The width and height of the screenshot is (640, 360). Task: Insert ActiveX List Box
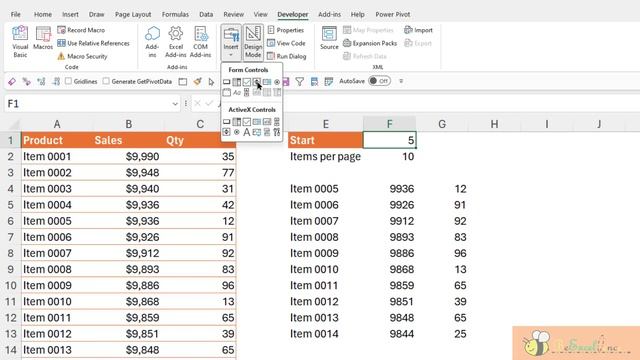pos(257,122)
